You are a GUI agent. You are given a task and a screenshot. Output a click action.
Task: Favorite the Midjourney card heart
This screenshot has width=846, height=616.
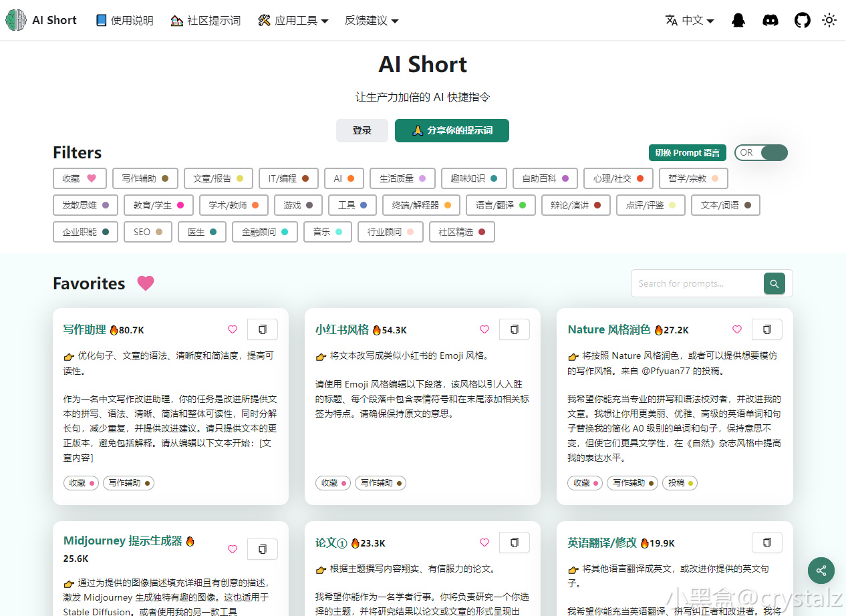[233, 549]
